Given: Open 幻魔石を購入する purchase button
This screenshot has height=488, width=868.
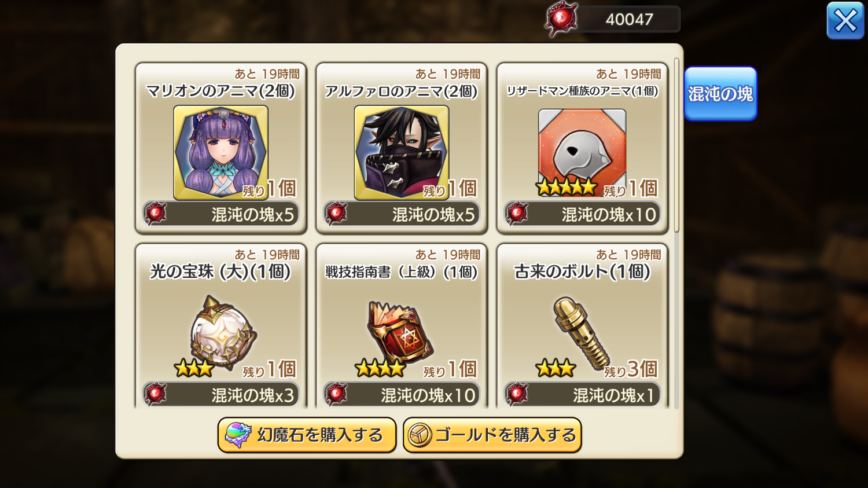Looking at the screenshot, I should tap(307, 435).
